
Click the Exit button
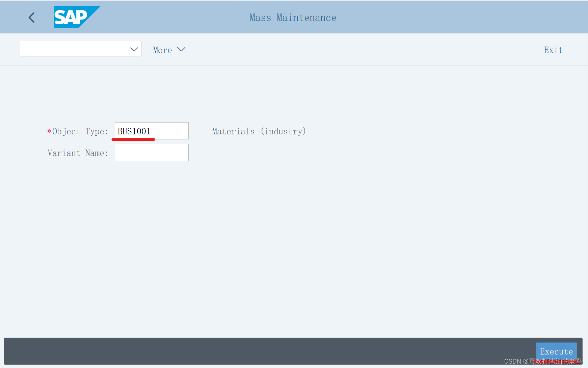point(553,50)
